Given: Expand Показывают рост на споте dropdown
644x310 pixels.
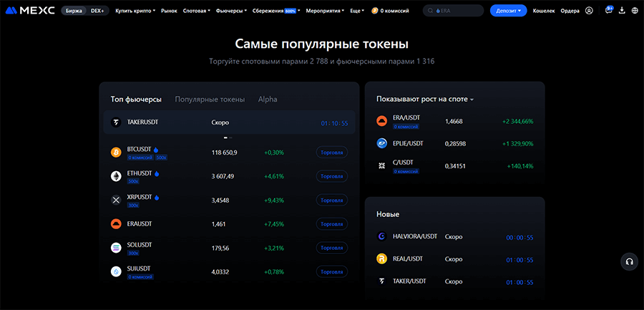Looking at the screenshot, I should click(425, 100).
